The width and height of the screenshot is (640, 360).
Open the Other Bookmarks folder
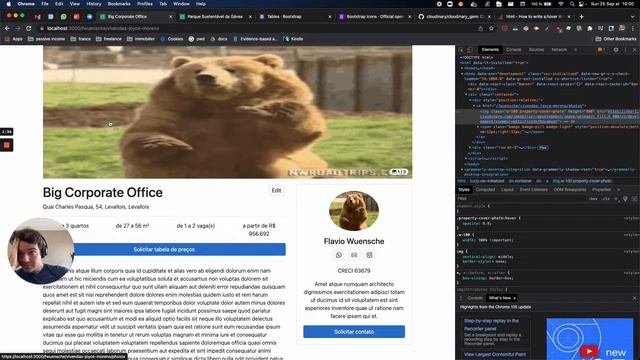click(616, 39)
